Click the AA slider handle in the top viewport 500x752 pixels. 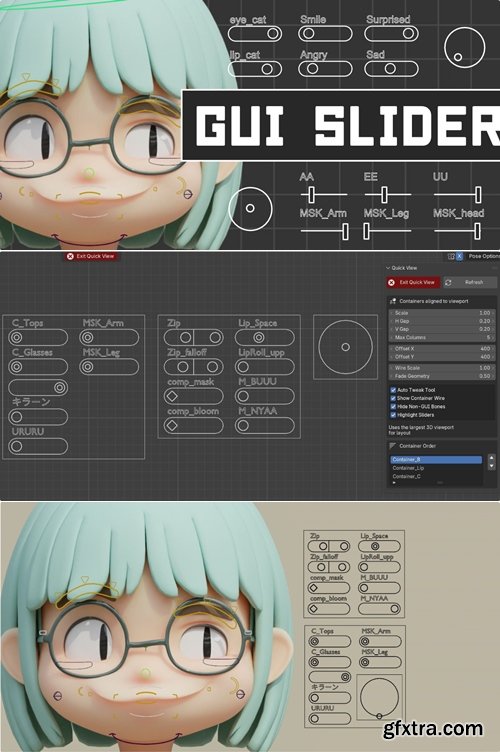pos(312,195)
